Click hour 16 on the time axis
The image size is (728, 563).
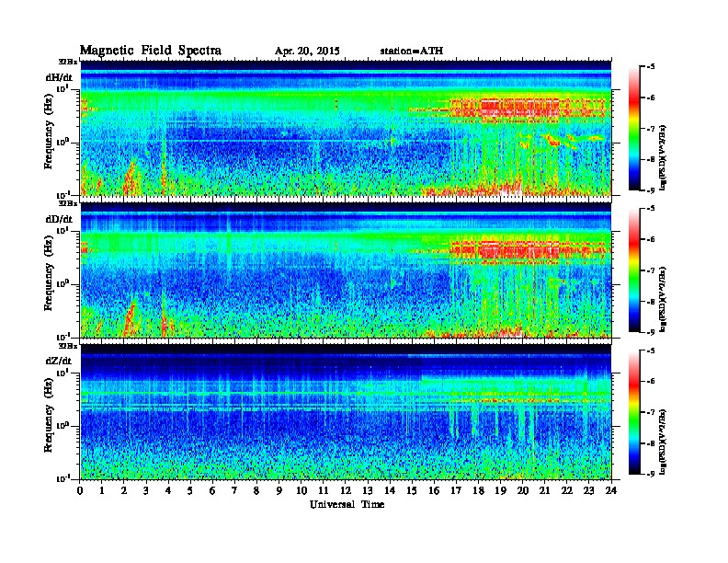(x=434, y=490)
